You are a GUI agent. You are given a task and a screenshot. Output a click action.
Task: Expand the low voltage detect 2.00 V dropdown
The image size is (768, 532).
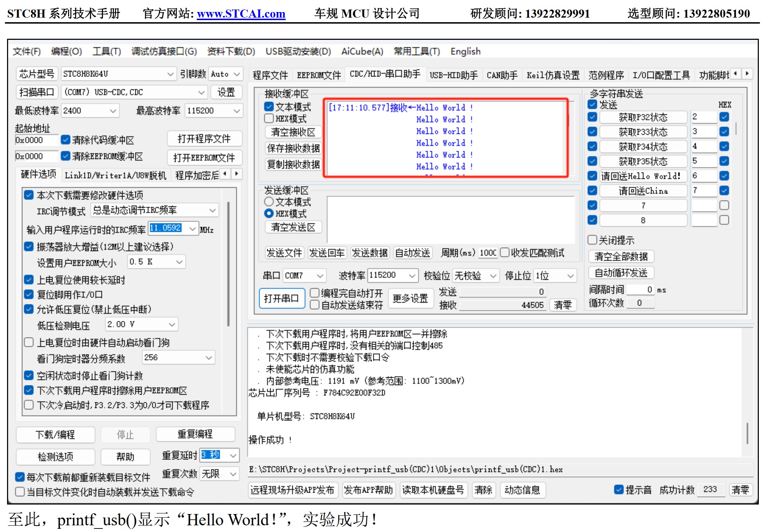tap(172, 324)
